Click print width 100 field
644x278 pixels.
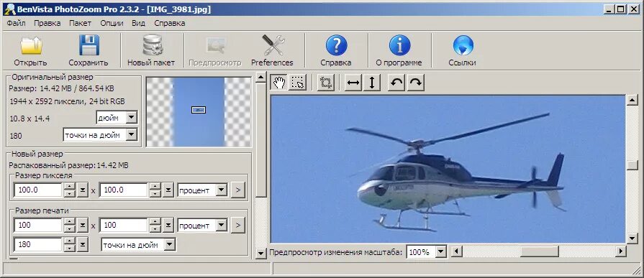pyautogui.click(x=38, y=226)
